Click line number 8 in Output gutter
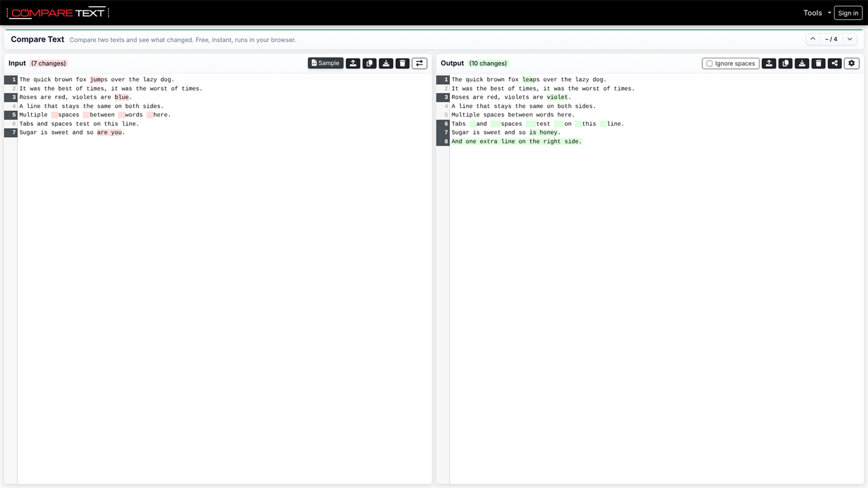The height and width of the screenshot is (488, 868). coord(443,141)
